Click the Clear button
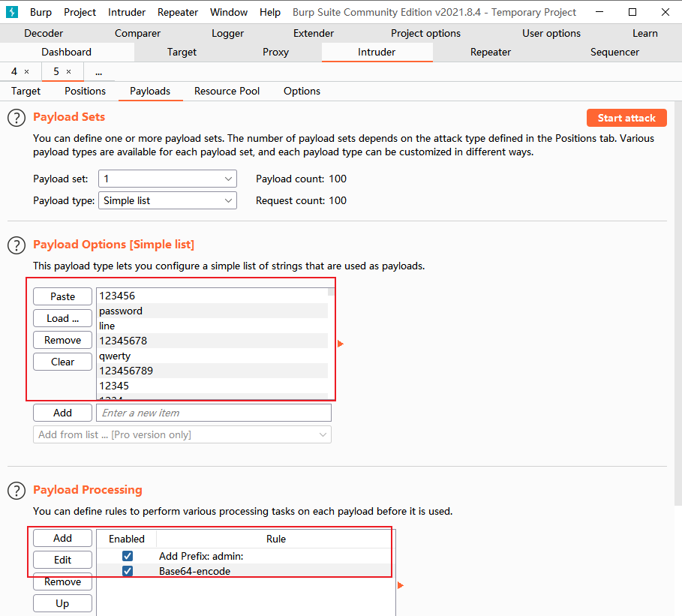 click(x=62, y=362)
